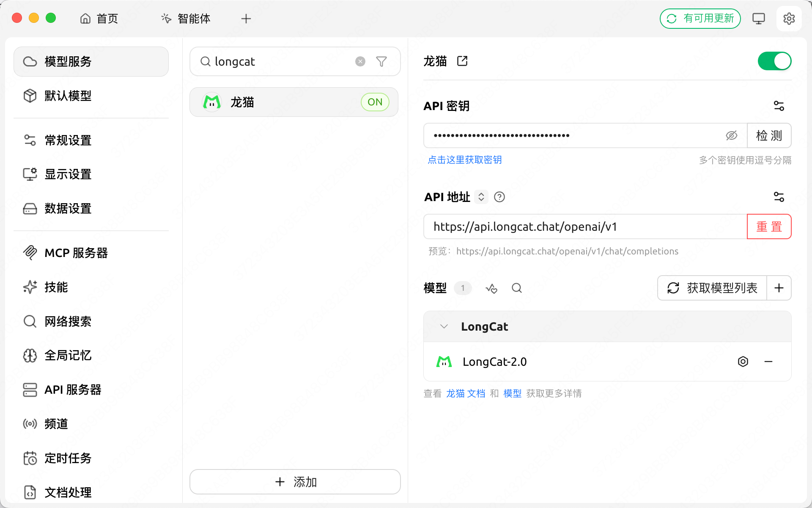812x508 pixels.
Task: Open settings for LongCat-2.0 model
Action: pos(743,362)
